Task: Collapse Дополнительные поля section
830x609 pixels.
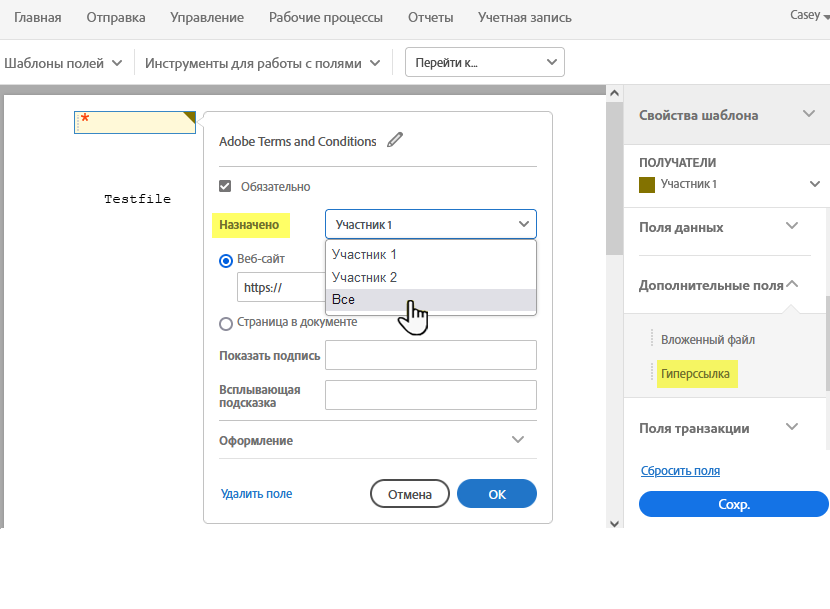Action: tap(792, 285)
